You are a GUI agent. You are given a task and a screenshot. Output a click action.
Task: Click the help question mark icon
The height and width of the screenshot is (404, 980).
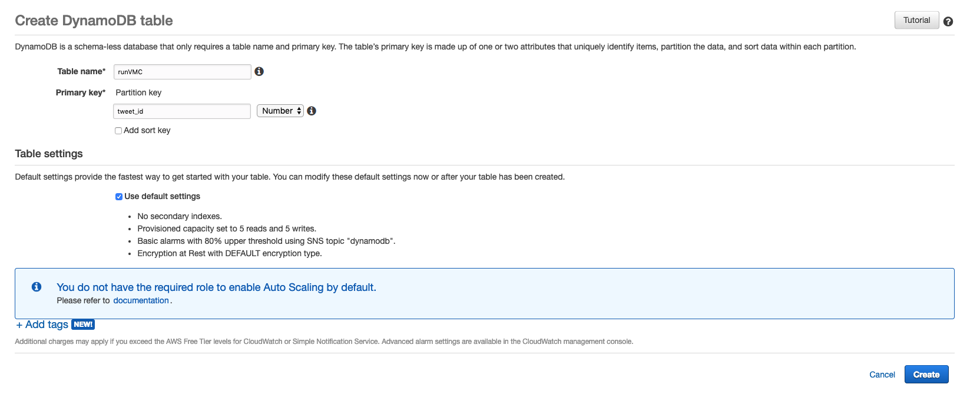click(948, 21)
